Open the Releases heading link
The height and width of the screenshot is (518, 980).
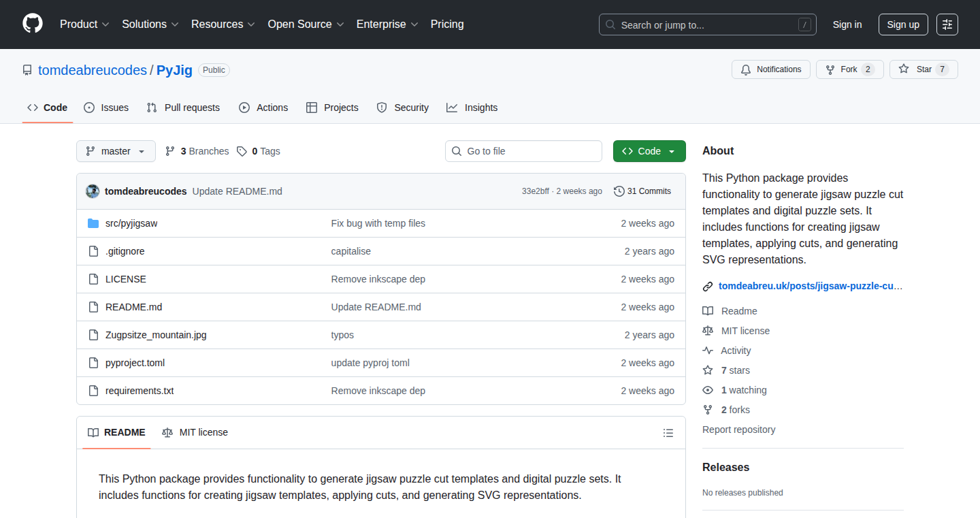coord(726,467)
